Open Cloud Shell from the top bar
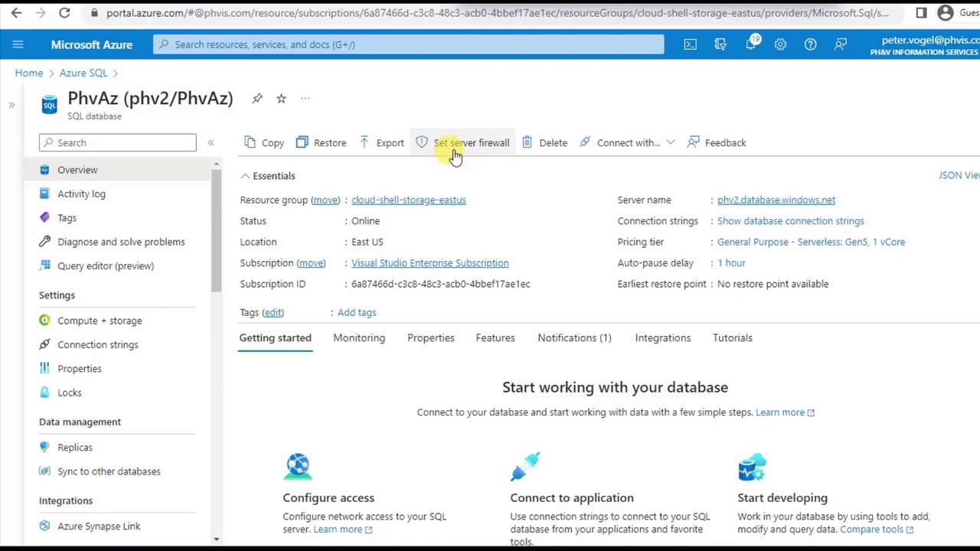The image size is (980, 551). [x=691, y=44]
